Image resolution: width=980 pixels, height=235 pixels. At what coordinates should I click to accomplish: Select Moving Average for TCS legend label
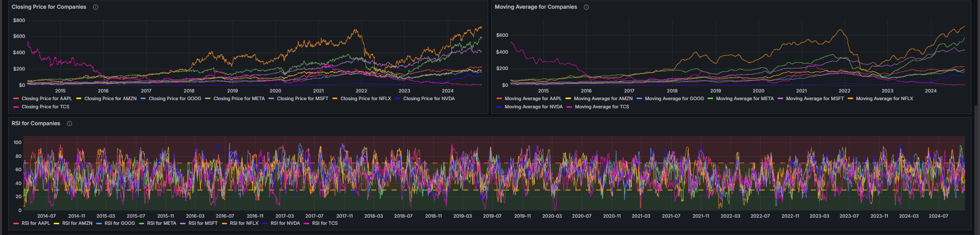click(x=602, y=107)
